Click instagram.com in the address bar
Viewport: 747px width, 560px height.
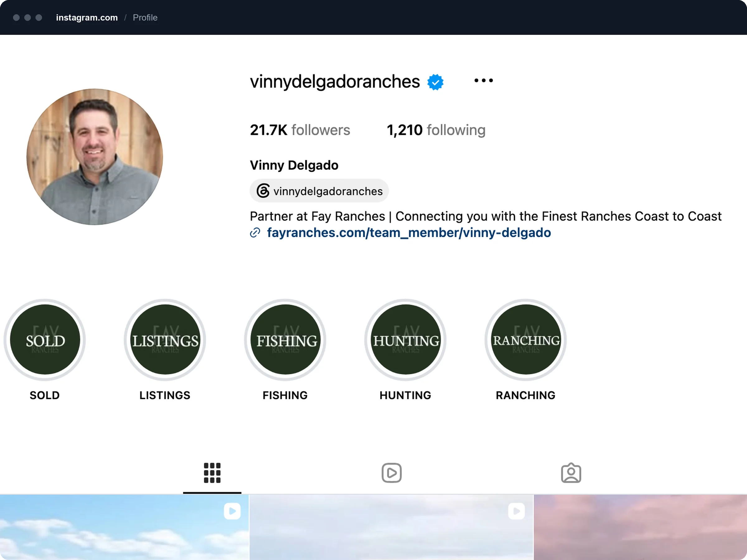(87, 17)
